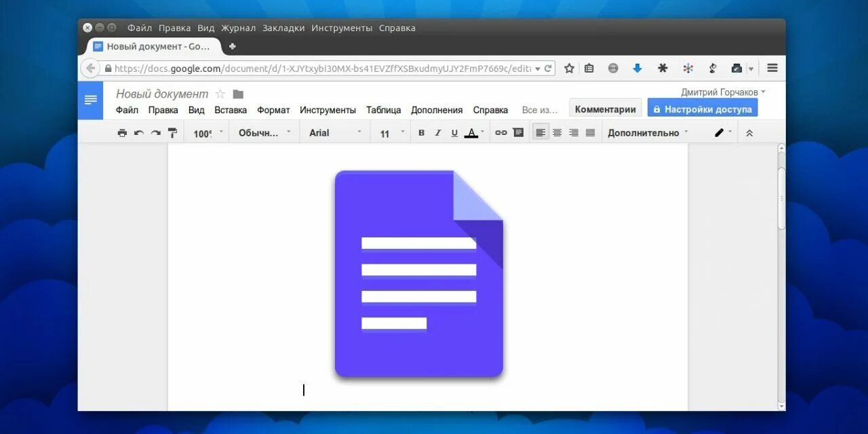The width and height of the screenshot is (868, 434).
Task: Open the editing mode pencil dropdown
Action: pyautogui.click(x=723, y=133)
